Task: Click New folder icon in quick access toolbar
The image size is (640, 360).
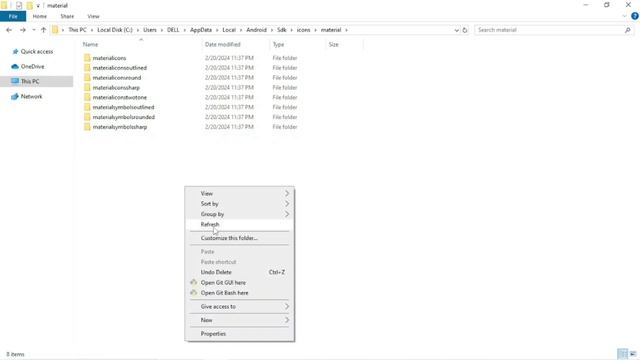Action: 29,5
